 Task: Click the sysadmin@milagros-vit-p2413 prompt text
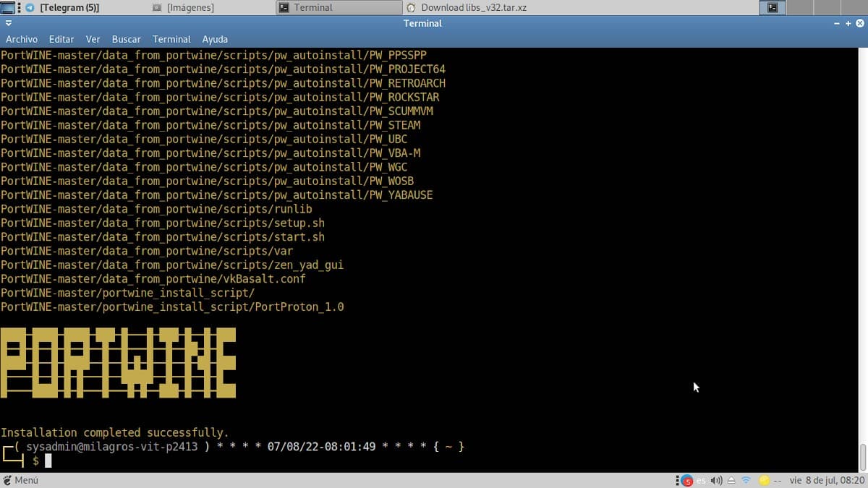[x=111, y=447]
